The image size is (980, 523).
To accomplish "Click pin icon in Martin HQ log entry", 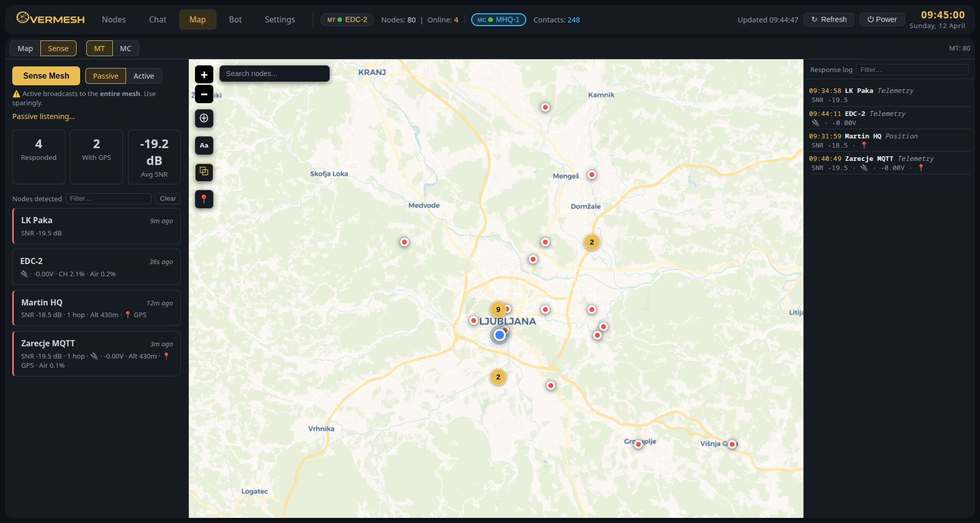I will (864, 145).
